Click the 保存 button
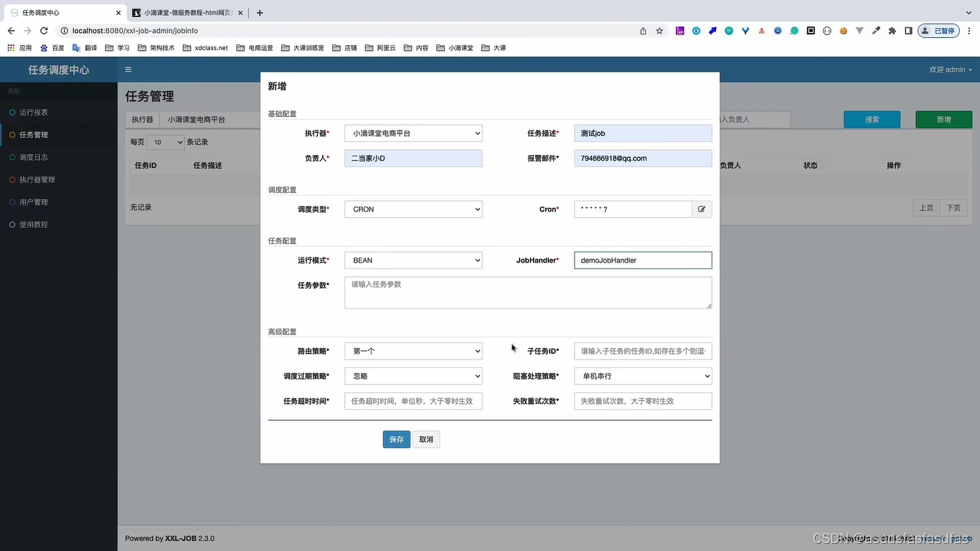Viewport: 980px width, 551px height. (397, 439)
